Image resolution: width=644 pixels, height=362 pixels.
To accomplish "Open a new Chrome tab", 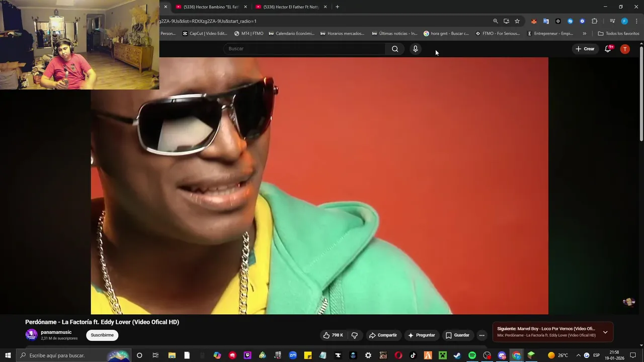I will [337, 7].
